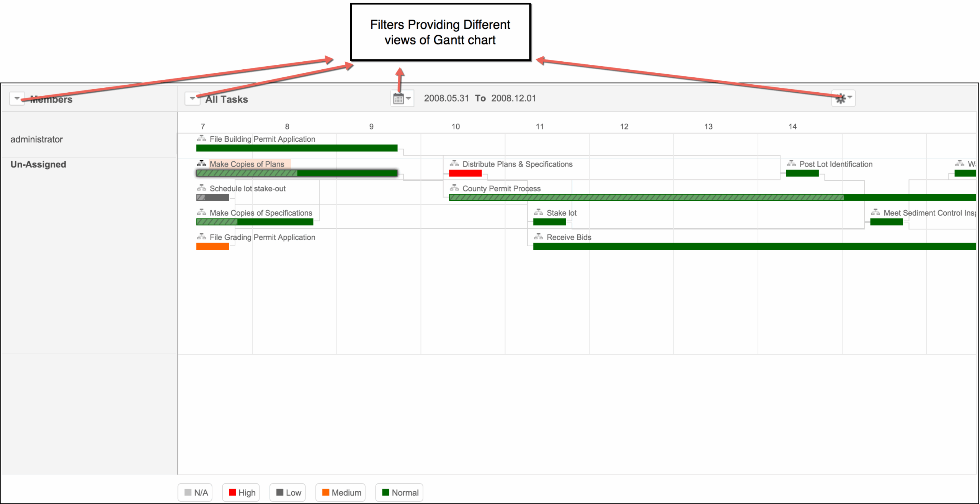Image resolution: width=980 pixels, height=504 pixels.
Task: Open the All Tasks filter dropdown
Action: (x=193, y=98)
